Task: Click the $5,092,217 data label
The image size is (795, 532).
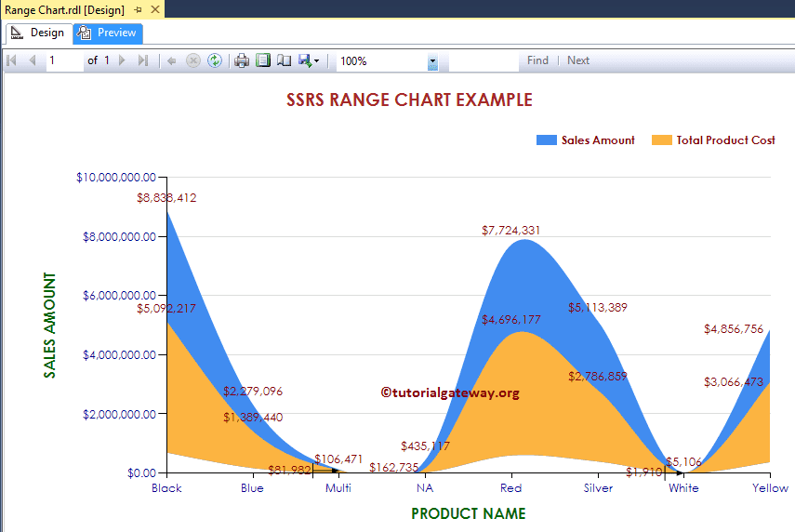Action: [x=166, y=309]
